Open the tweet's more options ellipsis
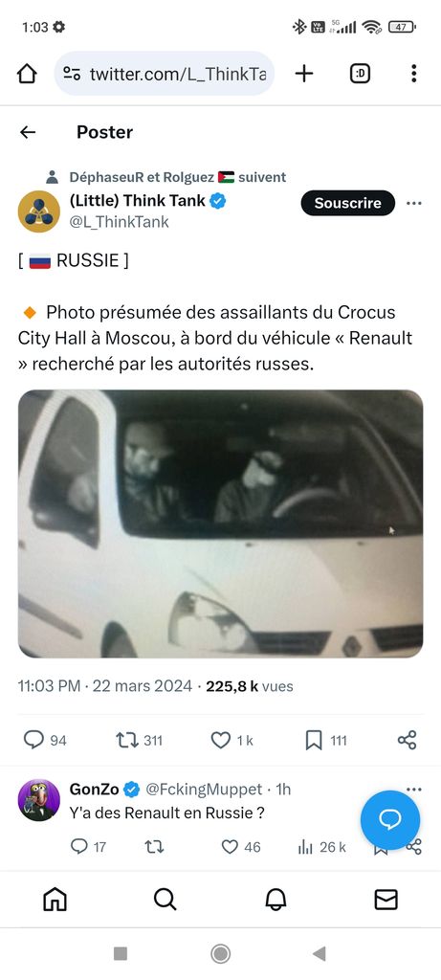441x980 pixels. 413,203
